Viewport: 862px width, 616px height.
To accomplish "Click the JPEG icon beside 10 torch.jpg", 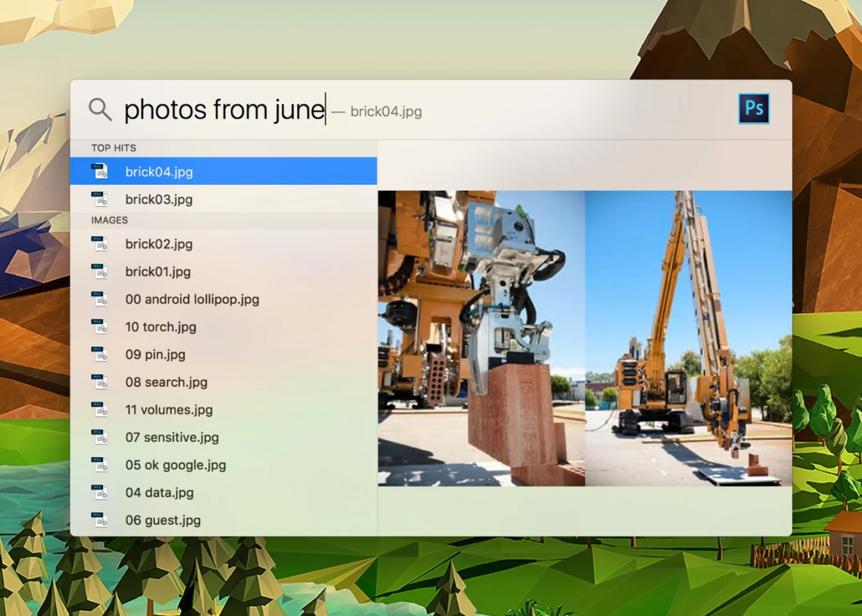I will (100, 326).
